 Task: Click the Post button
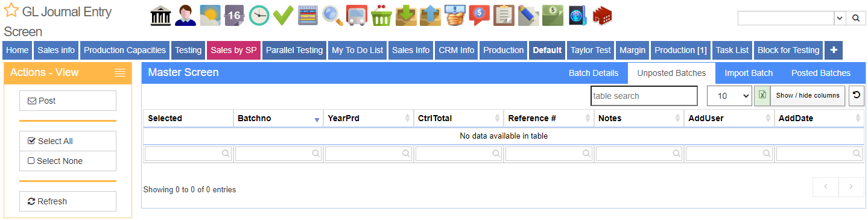click(x=68, y=101)
